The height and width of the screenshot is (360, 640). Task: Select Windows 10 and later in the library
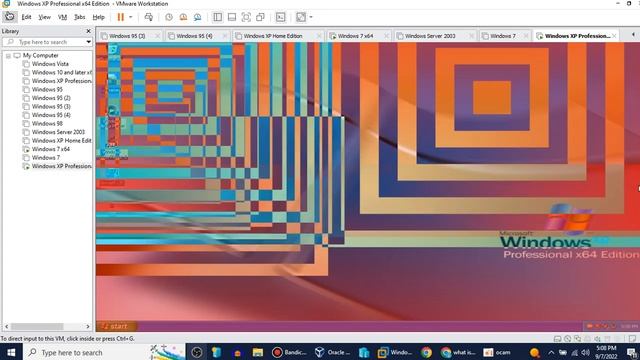[62, 73]
